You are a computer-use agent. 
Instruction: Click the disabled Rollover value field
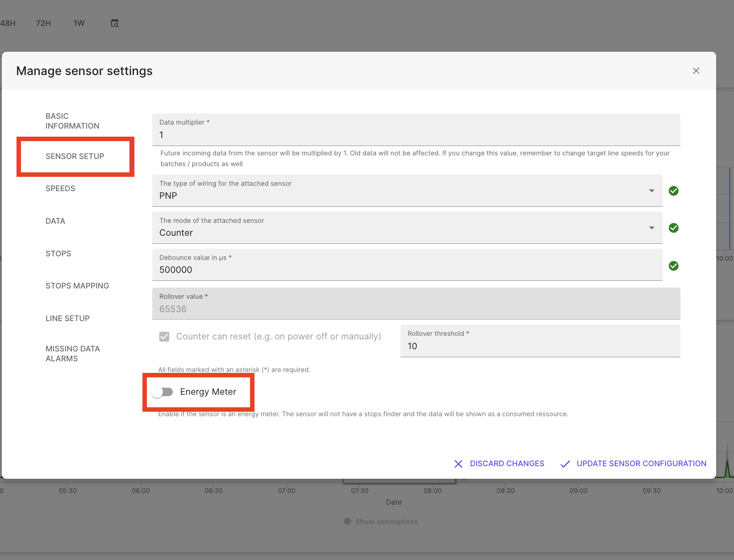click(x=416, y=304)
